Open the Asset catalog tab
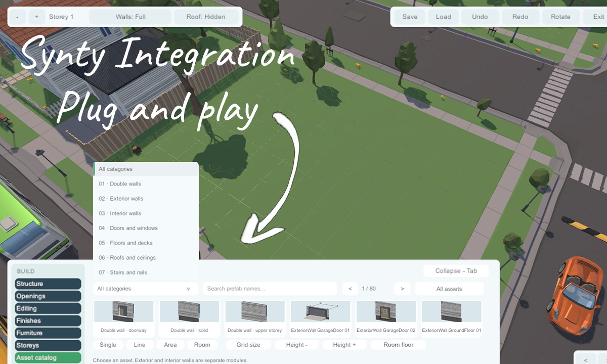 [x=48, y=357]
